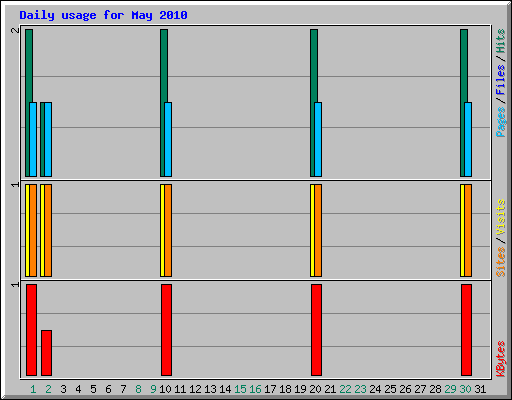Click the 'Daily usage for May 2010' title
Screen dimensions: 512x400
click(x=103, y=15)
